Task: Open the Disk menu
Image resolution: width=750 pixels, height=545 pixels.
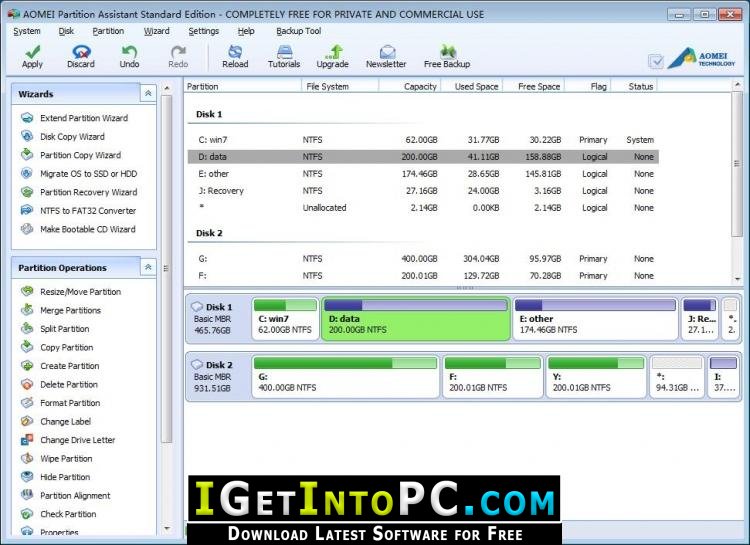Action: point(66,31)
